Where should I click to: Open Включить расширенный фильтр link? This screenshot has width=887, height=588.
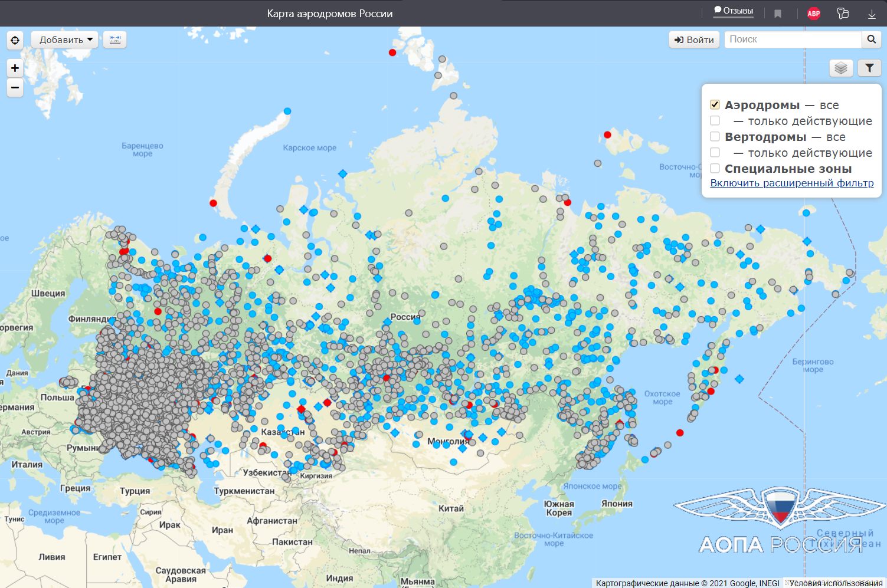coord(792,183)
